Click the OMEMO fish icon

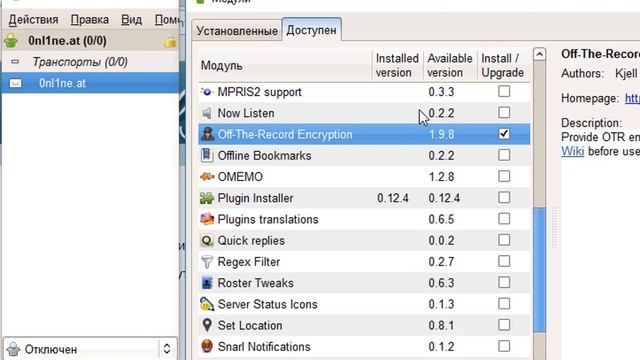pyautogui.click(x=207, y=177)
